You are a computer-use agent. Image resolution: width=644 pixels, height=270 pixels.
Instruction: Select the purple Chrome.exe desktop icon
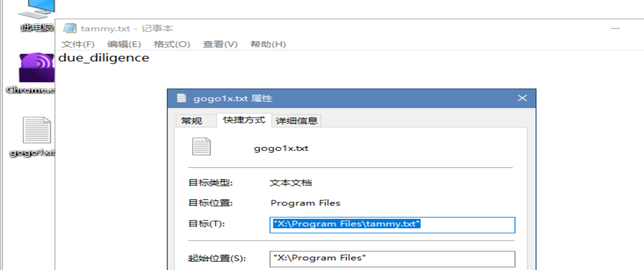(36, 69)
